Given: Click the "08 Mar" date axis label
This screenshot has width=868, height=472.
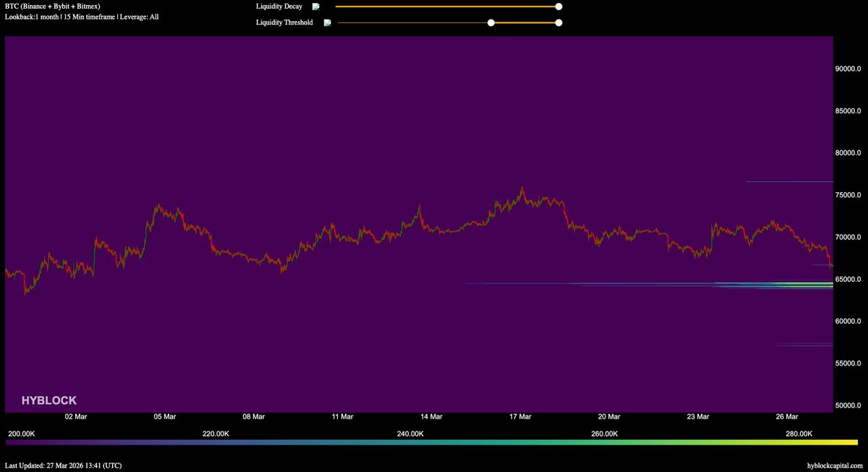Looking at the screenshot, I should pos(254,417).
